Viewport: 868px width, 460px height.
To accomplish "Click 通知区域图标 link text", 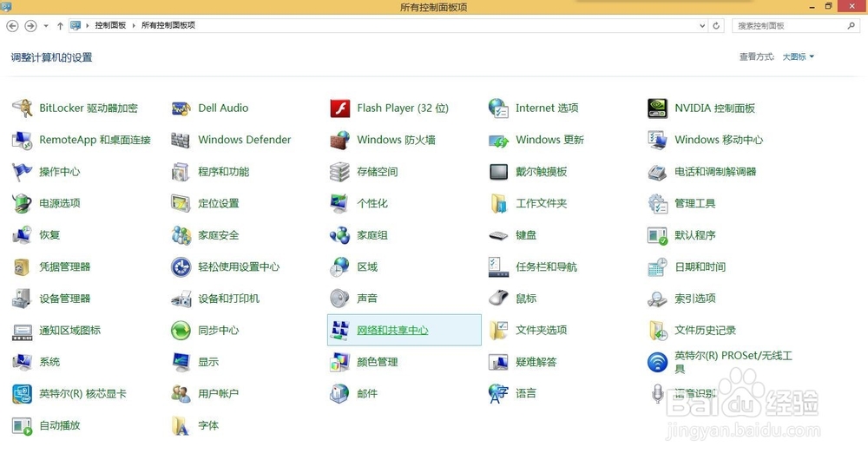I will click(70, 330).
